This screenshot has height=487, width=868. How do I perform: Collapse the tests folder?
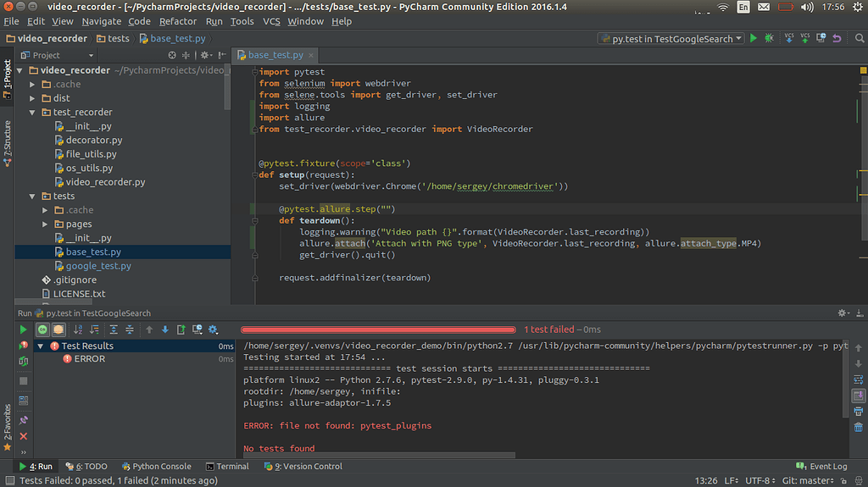[x=33, y=196]
